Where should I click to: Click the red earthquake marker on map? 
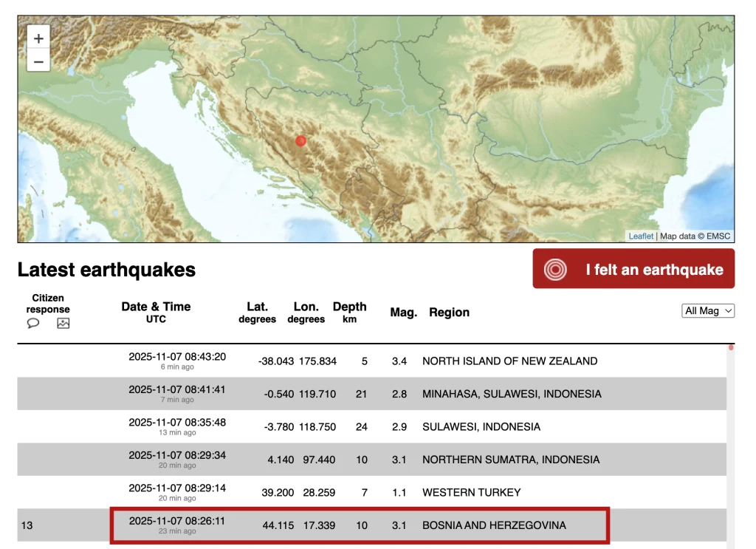300,141
